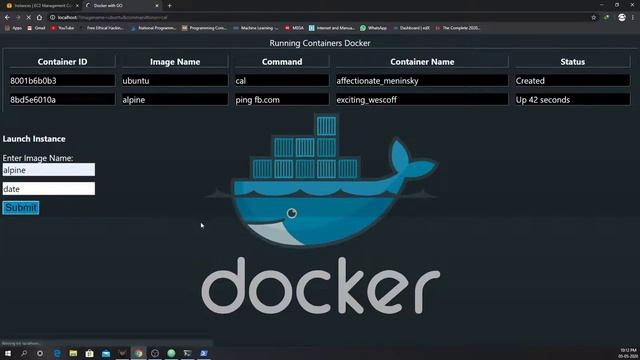
Task: Click the taskbar clock and date
Action: click(x=628, y=353)
